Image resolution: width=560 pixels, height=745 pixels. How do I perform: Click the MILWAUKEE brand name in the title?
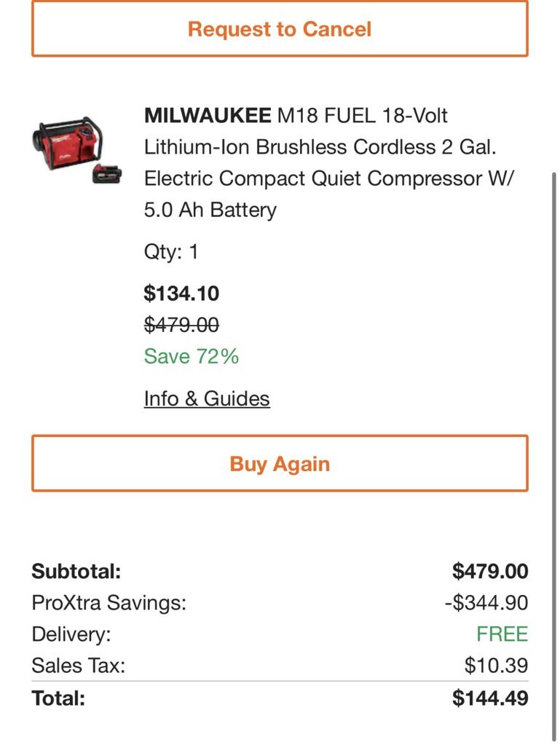tap(208, 116)
